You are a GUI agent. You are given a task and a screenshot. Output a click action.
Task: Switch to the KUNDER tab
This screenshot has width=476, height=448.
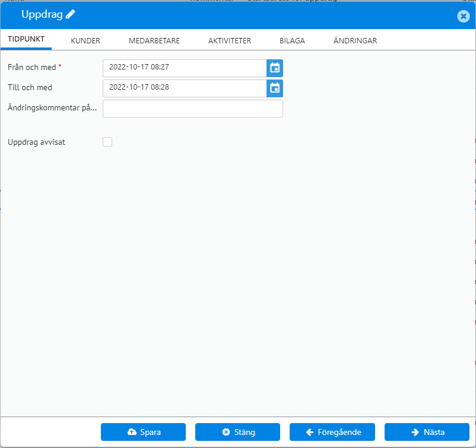(x=85, y=41)
